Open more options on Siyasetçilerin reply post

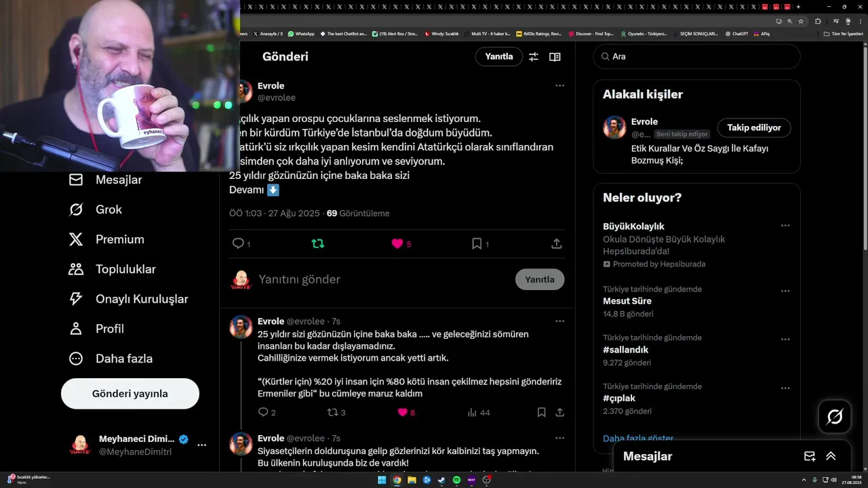pos(559,438)
